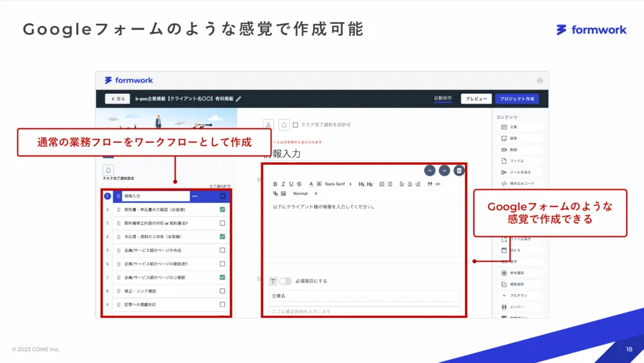Screen dimensions: 644x363
Task: Click the blockquote icon in the editor
Action: tap(430, 184)
